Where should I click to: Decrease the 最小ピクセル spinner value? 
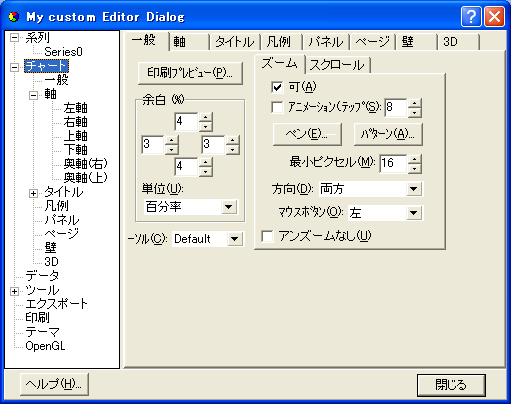point(414,168)
